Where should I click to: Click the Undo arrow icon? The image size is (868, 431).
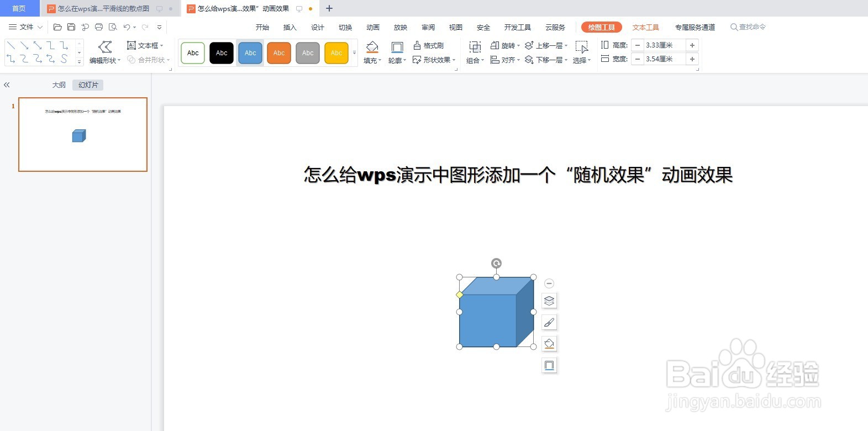click(127, 27)
